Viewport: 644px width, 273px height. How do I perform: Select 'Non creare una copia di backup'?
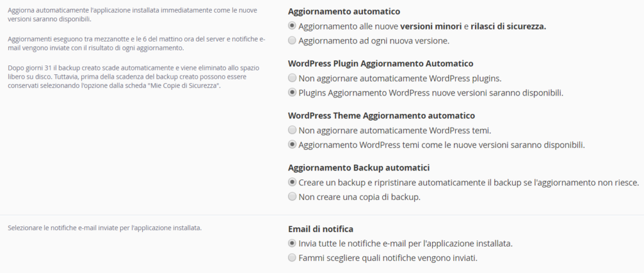coord(292,197)
